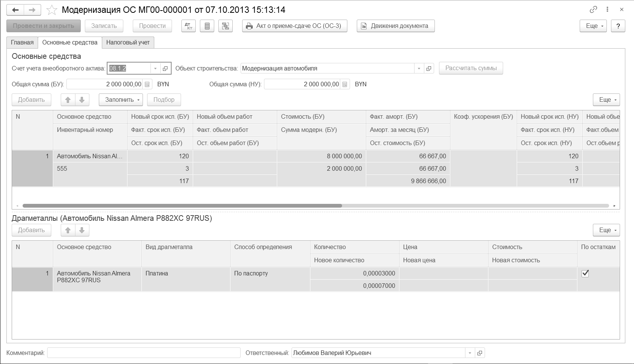Show Дт/Кт postings icon
This screenshot has width=634, height=364.
coord(189,26)
